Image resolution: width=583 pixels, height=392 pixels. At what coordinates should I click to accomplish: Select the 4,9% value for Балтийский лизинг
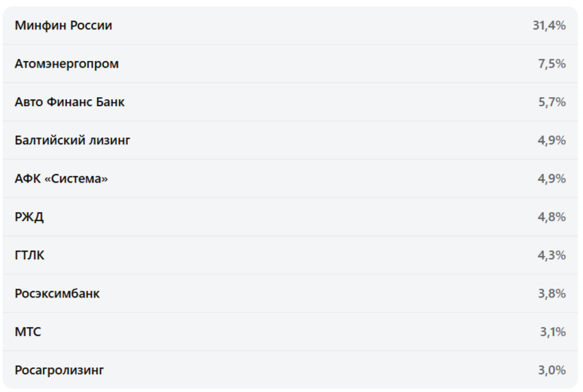pyautogui.click(x=552, y=140)
